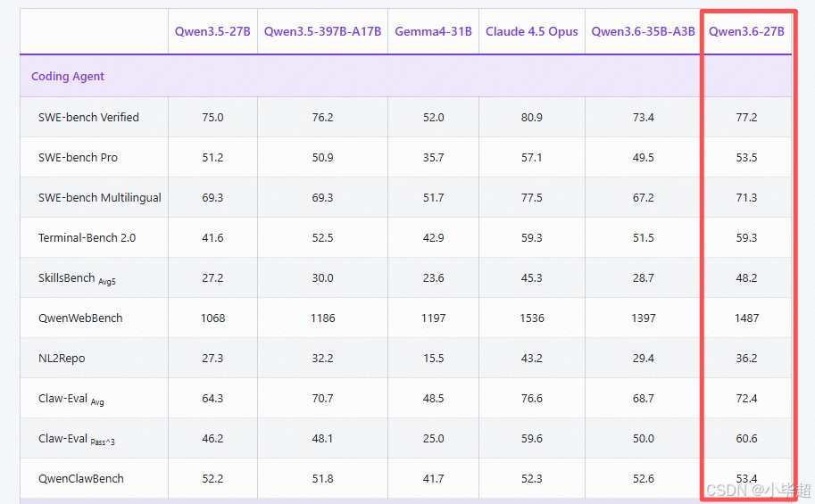Click value 71.3 in SWE-bench Multilingual row
The width and height of the screenshot is (815, 504).
(746, 198)
